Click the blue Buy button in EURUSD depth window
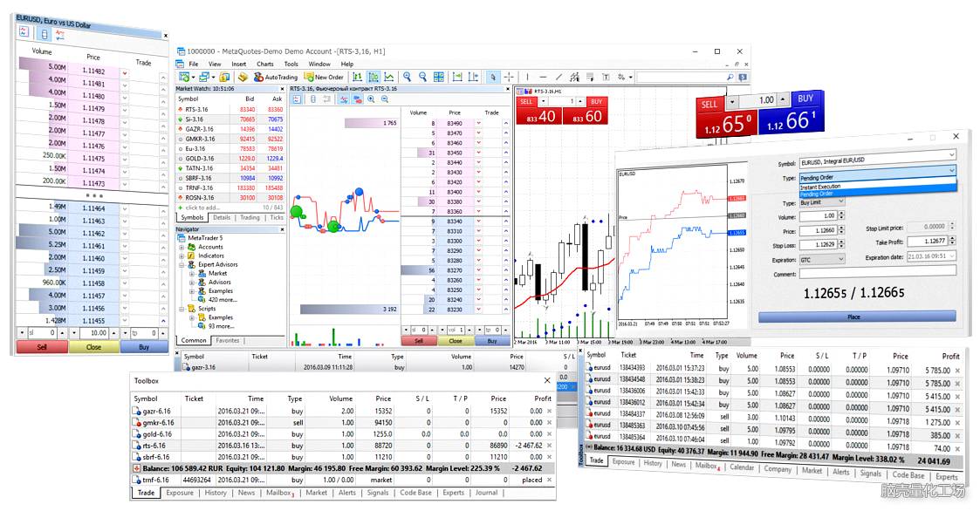980x511 pixels. pos(144,347)
